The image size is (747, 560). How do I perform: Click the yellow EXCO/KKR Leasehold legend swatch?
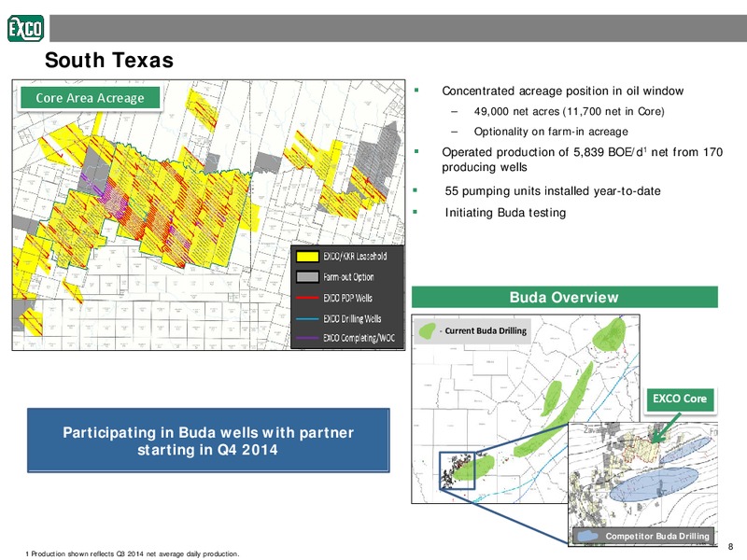[307, 256]
